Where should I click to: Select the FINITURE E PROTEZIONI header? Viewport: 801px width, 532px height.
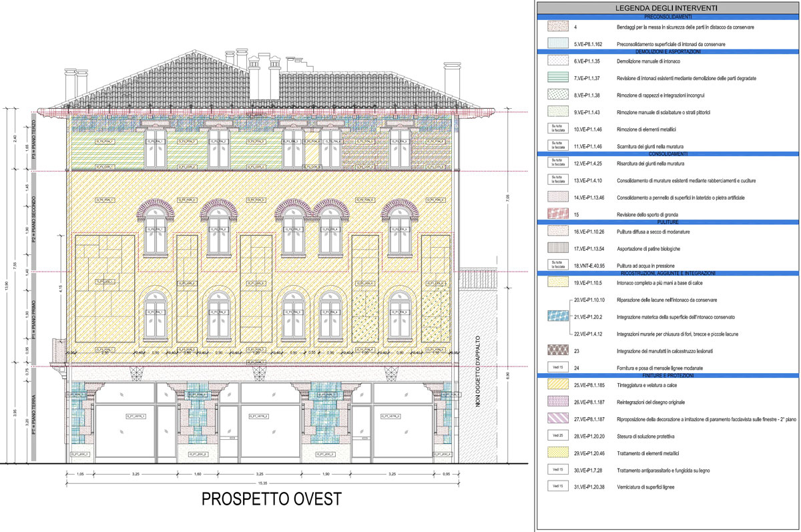(667, 375)
